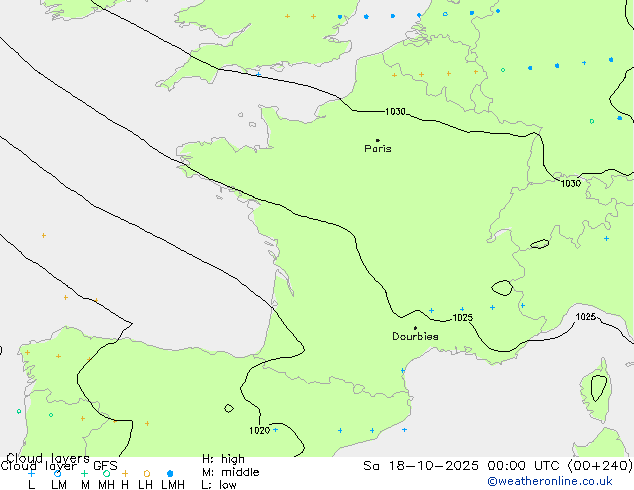Click the 1030 isobar label near Switzerland
This screenshot has width=634, height=490.
click(571, 184)
